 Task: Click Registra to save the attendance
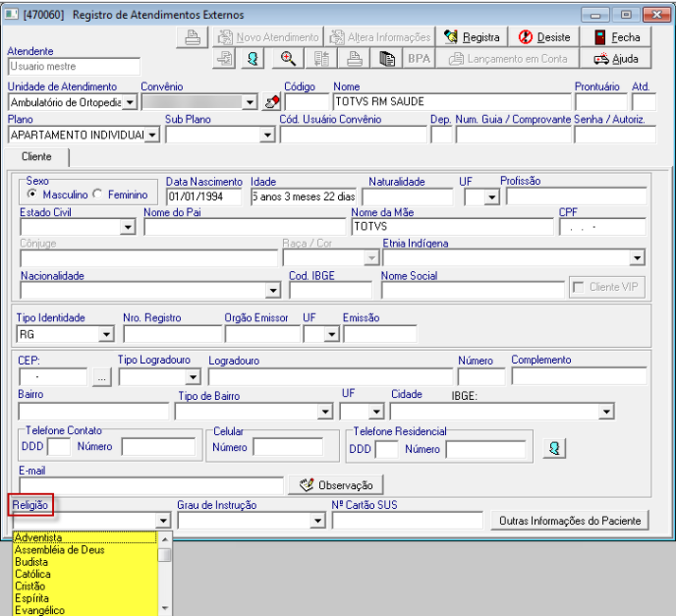coord(472,37)
